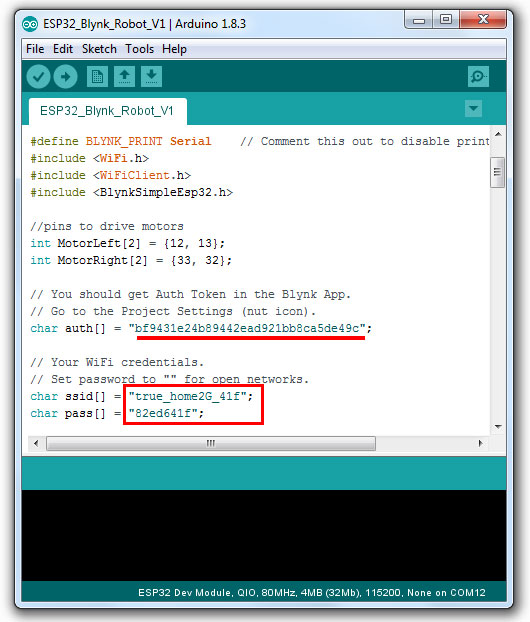Click the vertical scrollbar up arrow
Image resolution: width=530 pixels, height=622 pixels.
[x=498, y=134]
